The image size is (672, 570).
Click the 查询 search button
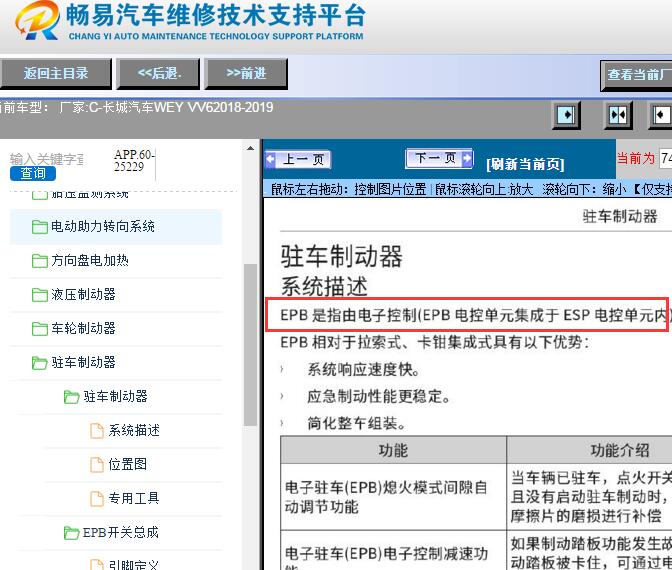[33, 173]
